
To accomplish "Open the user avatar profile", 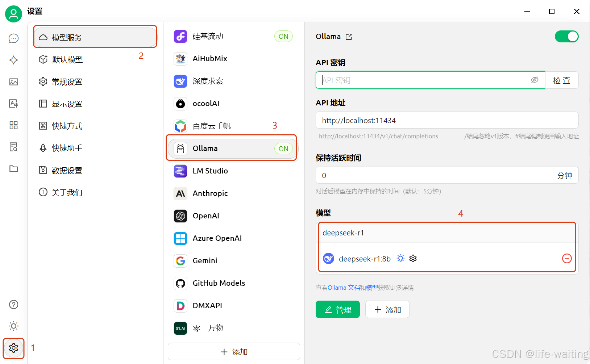I will tap(13, 14).
